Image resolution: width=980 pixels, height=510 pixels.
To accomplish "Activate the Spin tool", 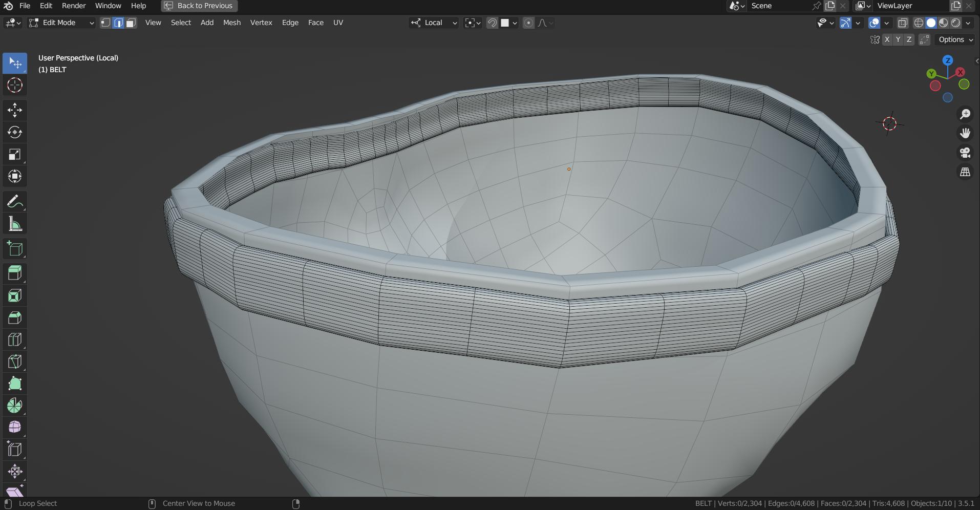I will pos(15,406).
